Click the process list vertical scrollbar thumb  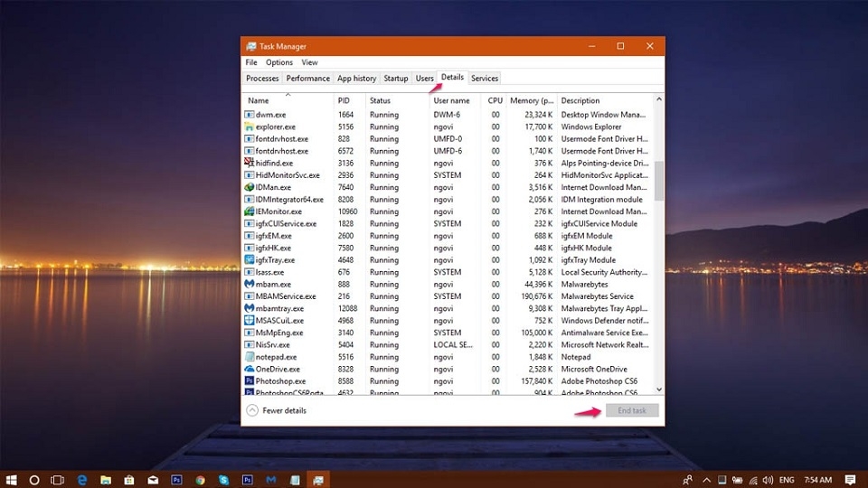tap(659, 181)
